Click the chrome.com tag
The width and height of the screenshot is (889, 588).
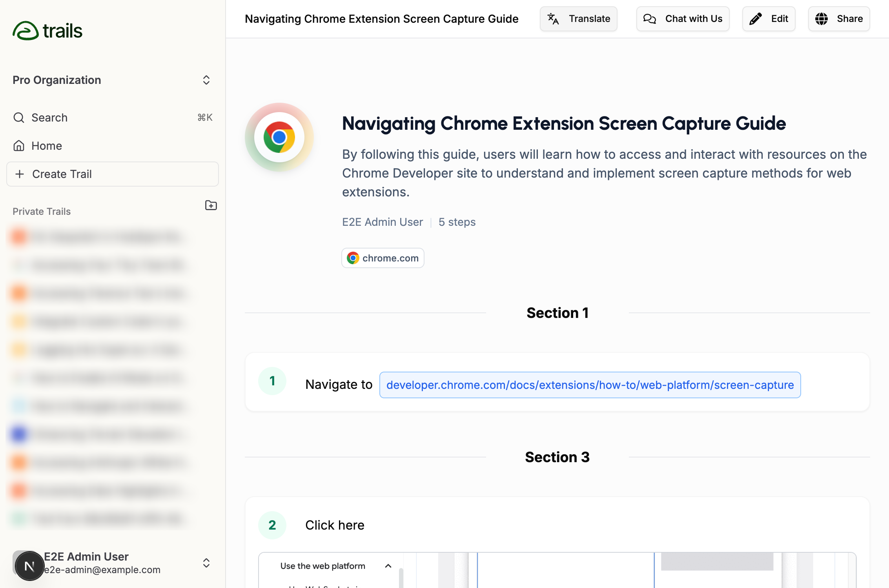(x=383, y=258)
